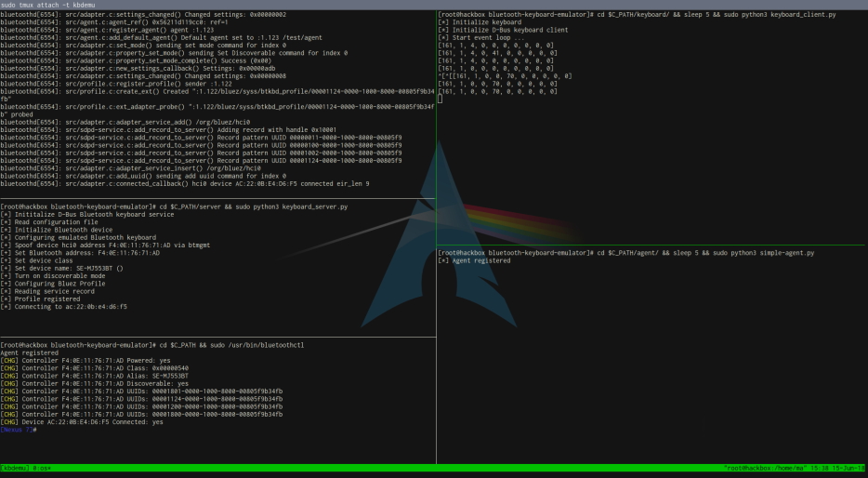Click the 'Controller Discoverable: yes' line
The width and height of the screenshot is (868, 478).
tap(94, 383)
